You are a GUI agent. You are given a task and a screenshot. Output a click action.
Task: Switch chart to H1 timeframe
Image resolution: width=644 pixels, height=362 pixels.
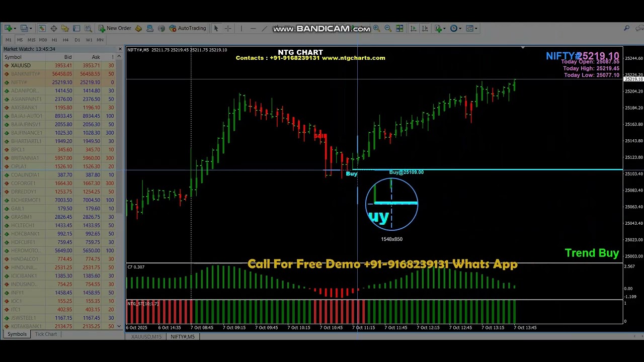click(54, 40)
